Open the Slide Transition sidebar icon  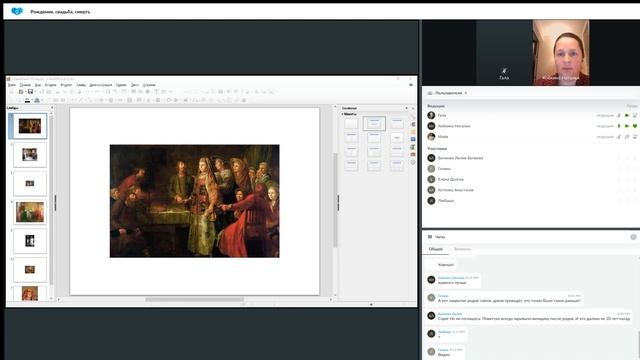click(x=413, y=124)
